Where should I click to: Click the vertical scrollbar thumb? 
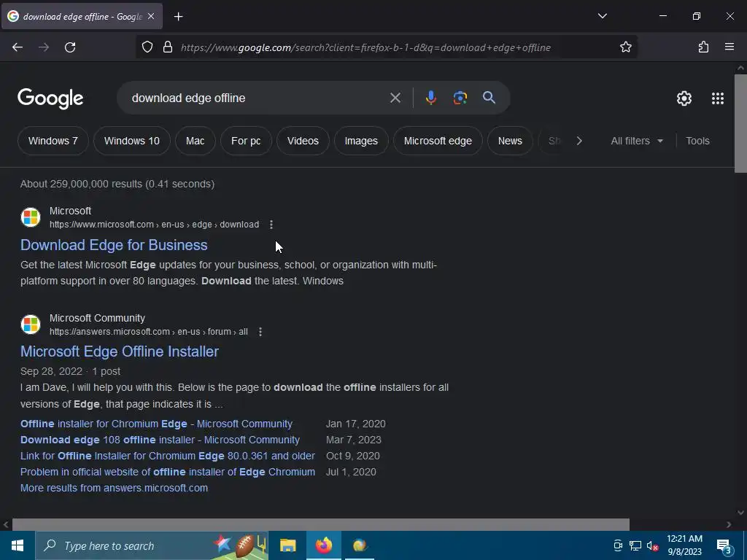(740, 123)
